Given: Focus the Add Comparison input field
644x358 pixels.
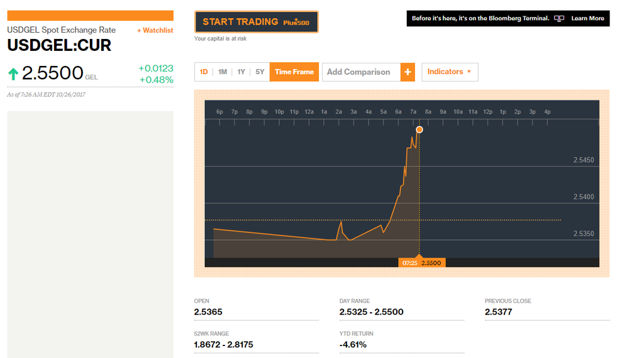Looking at the screenshot, I should 362,72.
